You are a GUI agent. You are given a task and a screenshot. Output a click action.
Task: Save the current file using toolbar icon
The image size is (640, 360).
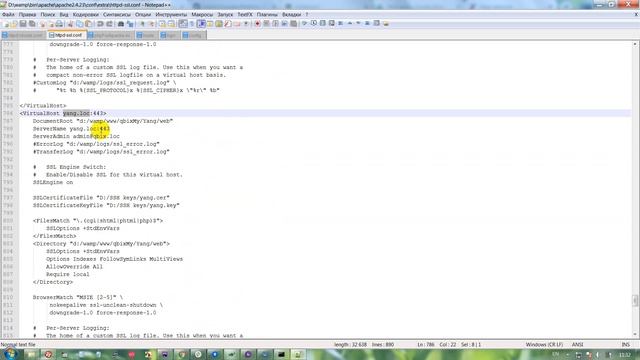point(23,24)
